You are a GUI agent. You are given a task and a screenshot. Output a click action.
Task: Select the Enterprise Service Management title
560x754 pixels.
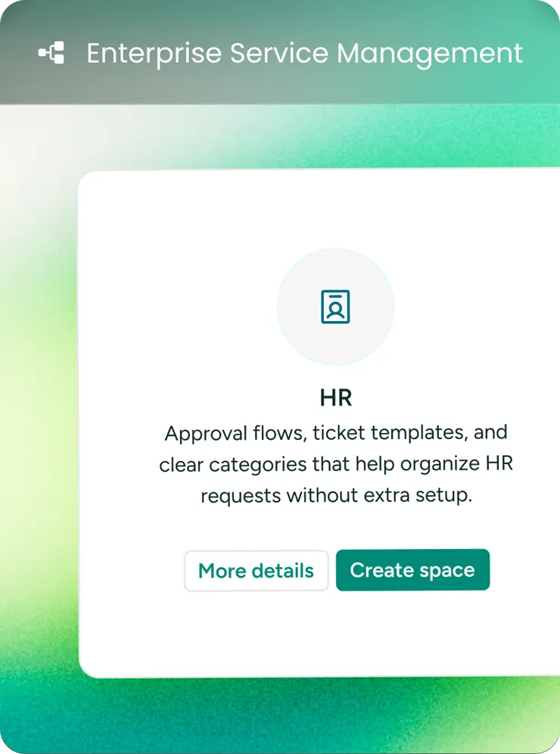[x=305, y=54]
